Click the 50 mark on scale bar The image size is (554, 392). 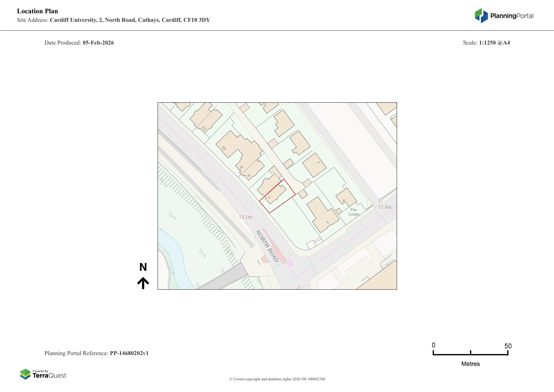[x=508, y=346]
